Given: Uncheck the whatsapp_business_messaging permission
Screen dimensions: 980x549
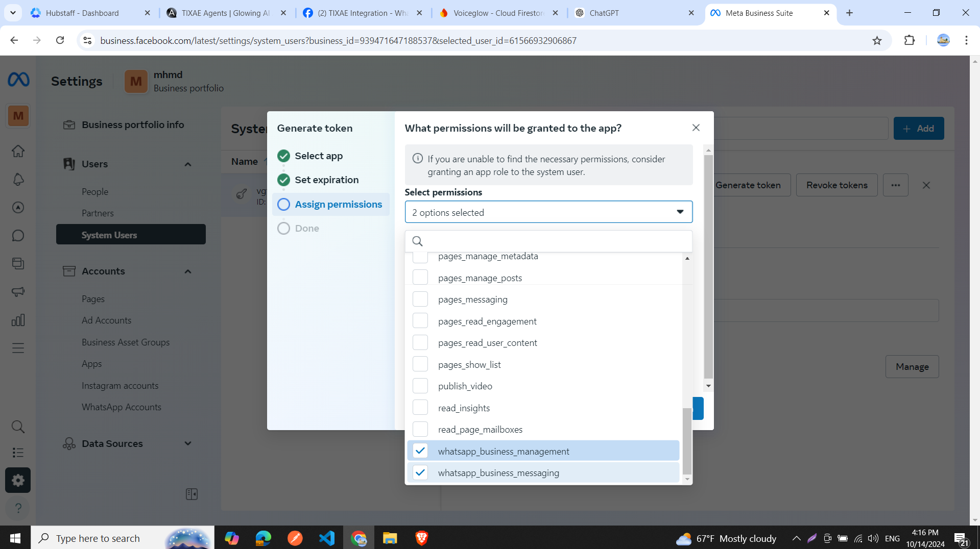Looking at the screenshot, I should coord(420,472).
